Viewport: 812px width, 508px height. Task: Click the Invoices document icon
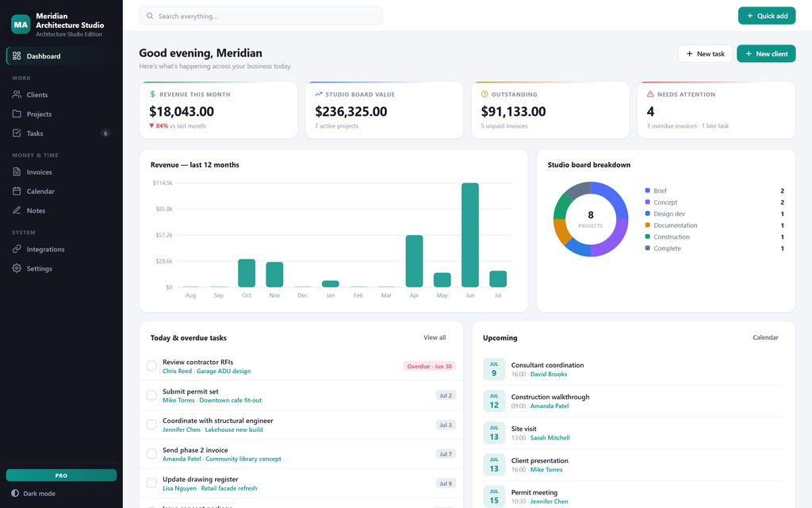(x=17, y=171)
